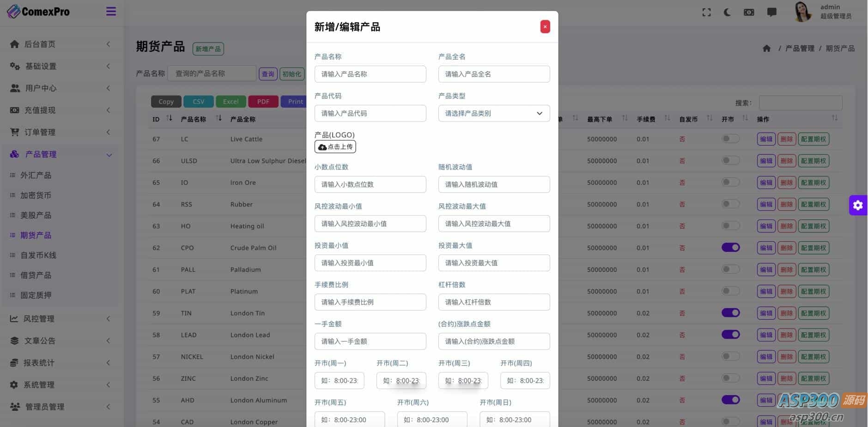
Task: Disable 开市 switch for LEAD row
Action: [x=730, y=335]
